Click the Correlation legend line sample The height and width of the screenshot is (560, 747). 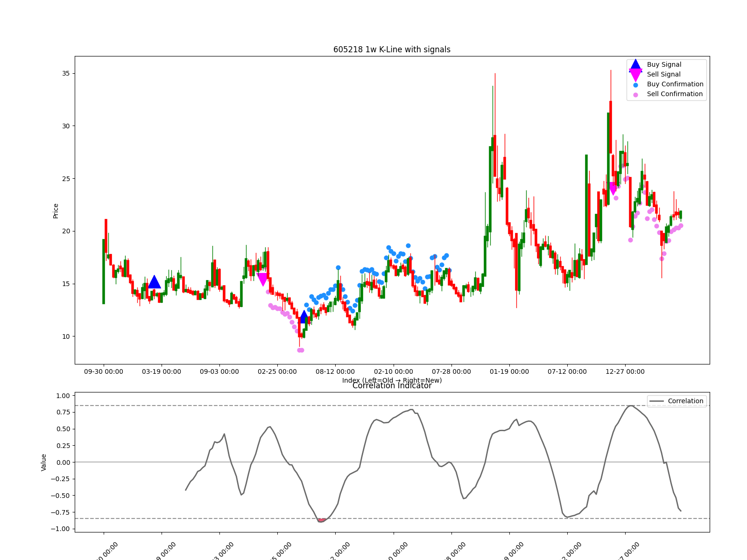pyautogui.click(x=656, y=401)
